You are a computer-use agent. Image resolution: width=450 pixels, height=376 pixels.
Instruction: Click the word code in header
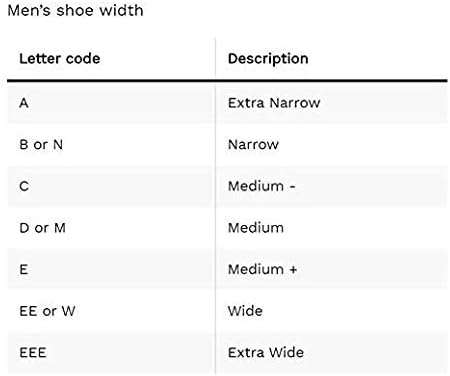(83, 59)
